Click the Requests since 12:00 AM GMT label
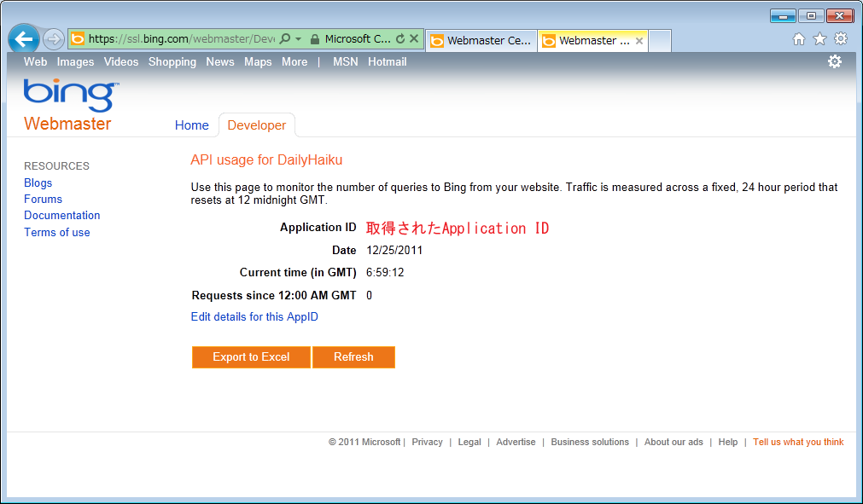 274,296
